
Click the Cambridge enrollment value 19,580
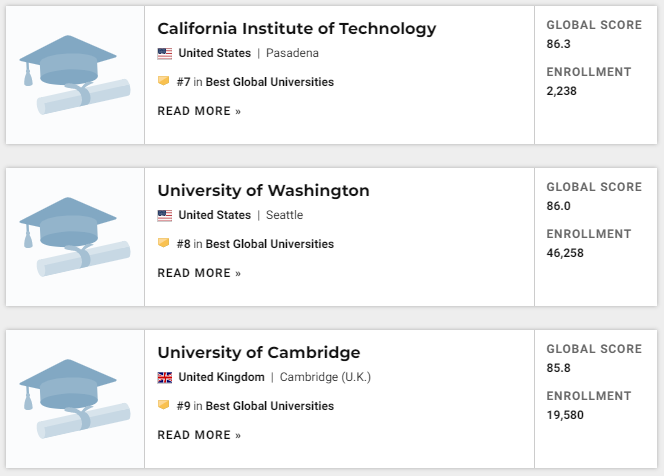[565, 415]
